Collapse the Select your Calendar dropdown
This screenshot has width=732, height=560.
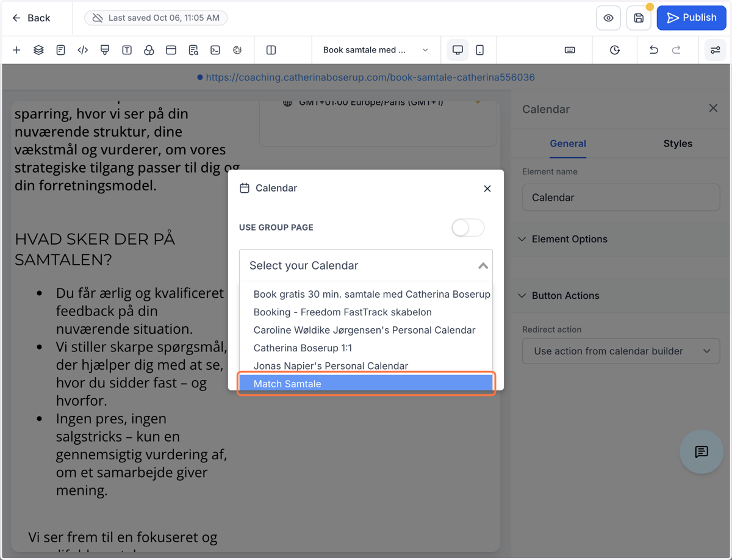[x=366, y=265]
